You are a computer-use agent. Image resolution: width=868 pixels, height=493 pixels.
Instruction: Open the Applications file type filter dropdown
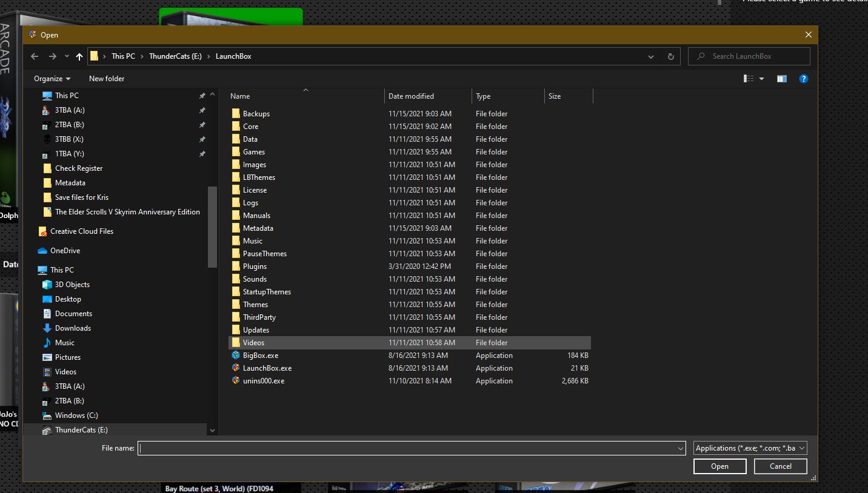(x=750, y=448)
